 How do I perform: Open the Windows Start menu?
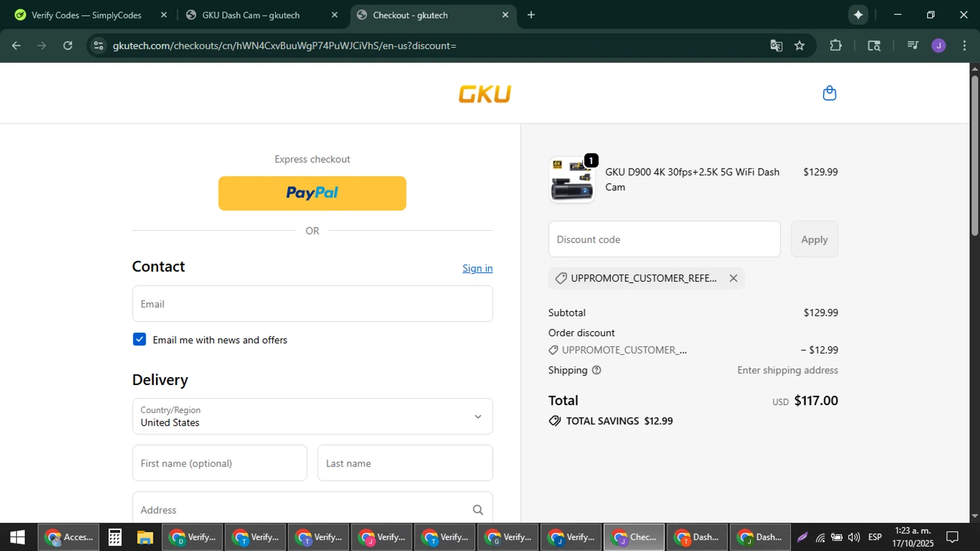click(x=18, y=537)
